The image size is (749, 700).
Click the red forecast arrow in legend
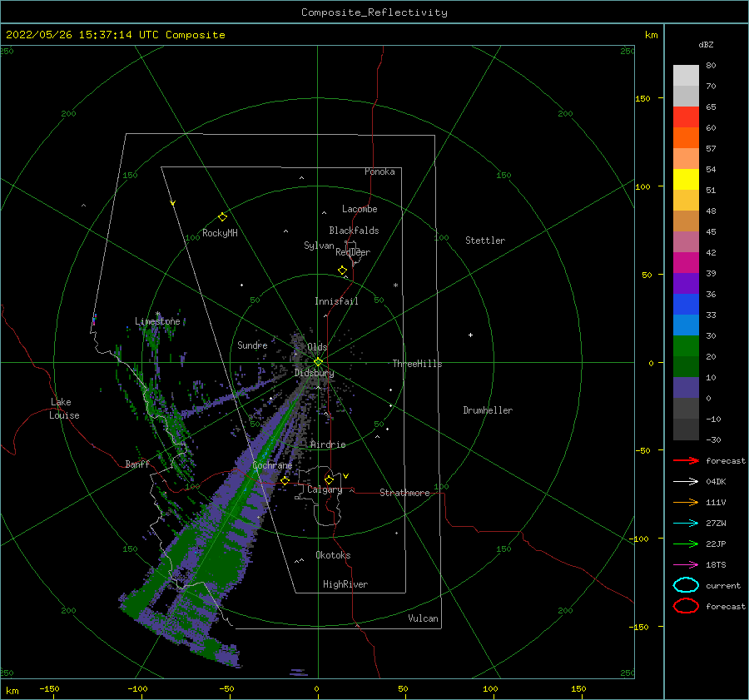click(x=686, y=460)
